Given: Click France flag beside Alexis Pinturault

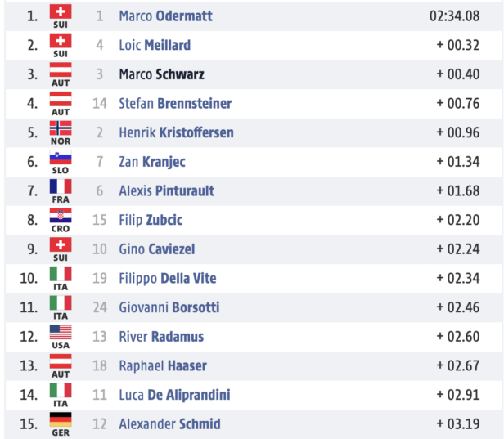Looking at the screenshot, I should 61,186.
